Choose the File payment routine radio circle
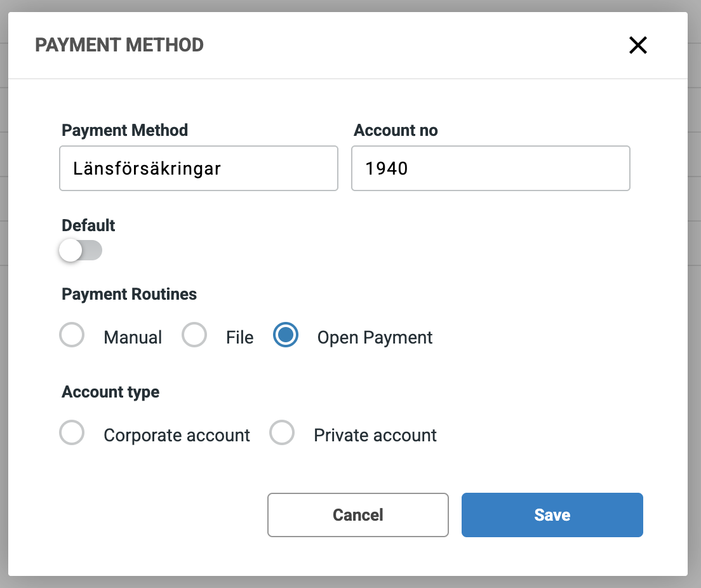The image size is (701, 588). coord(194,335)
